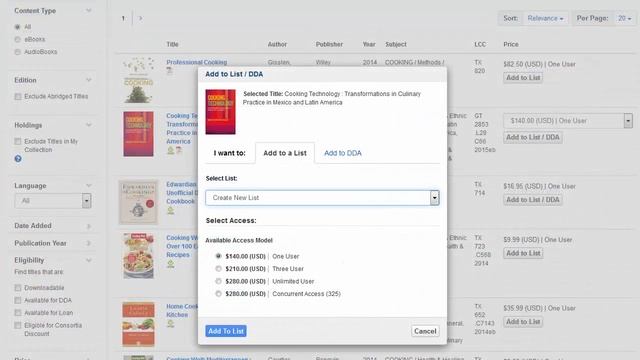This screenshot has height=360, width=640.
Task: Toggle Exclude Titles in My Collection checkbox
Action: [x=18, y=142]
